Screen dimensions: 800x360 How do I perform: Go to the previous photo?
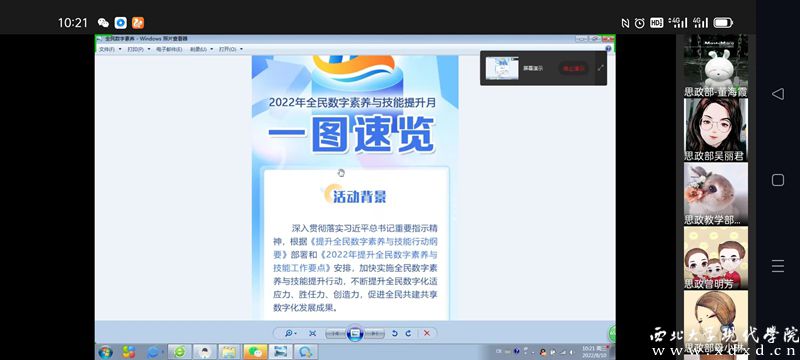point(335,333)
